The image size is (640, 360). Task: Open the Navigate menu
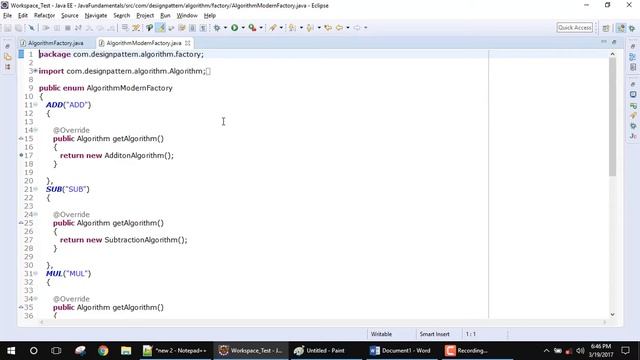click(x=96, y=16)
